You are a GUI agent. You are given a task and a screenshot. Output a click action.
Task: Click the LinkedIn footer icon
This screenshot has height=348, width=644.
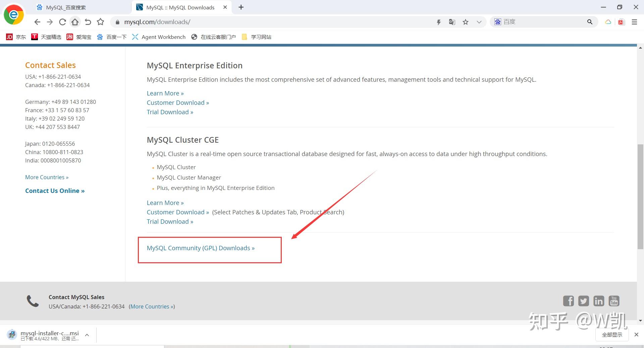click(599, 301)
